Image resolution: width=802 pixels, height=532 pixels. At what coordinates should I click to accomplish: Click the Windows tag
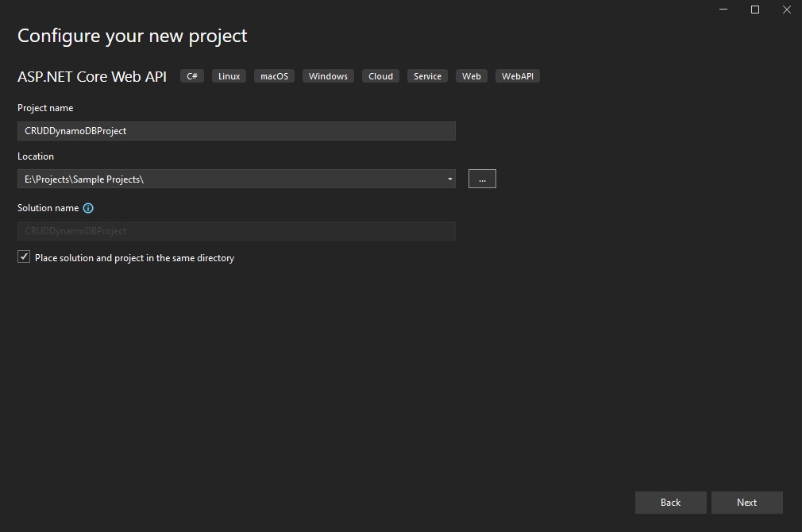[x=328, y=76]
